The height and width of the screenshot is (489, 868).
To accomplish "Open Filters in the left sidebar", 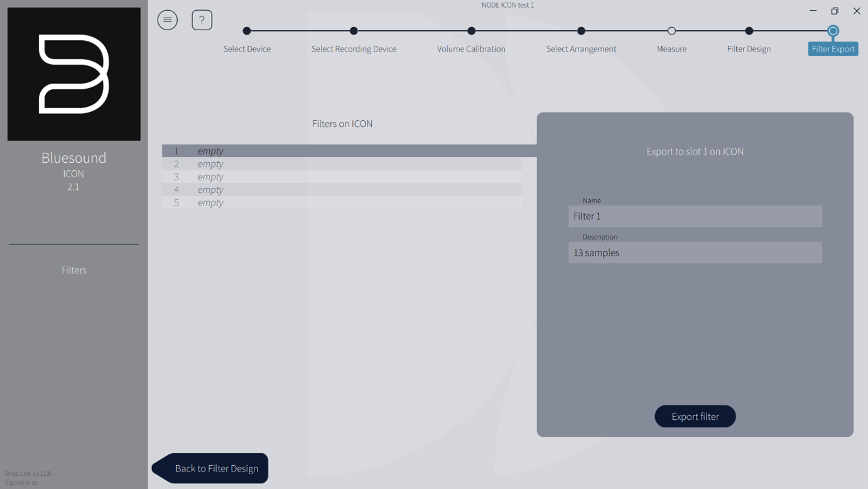I will (74, 270).
